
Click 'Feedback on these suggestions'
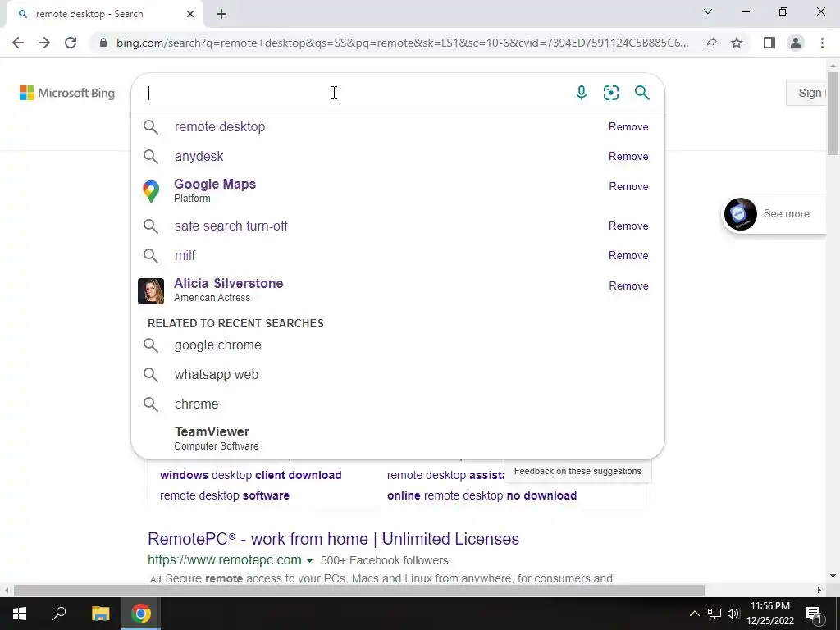pyautogui.click(x=577, y=472)
